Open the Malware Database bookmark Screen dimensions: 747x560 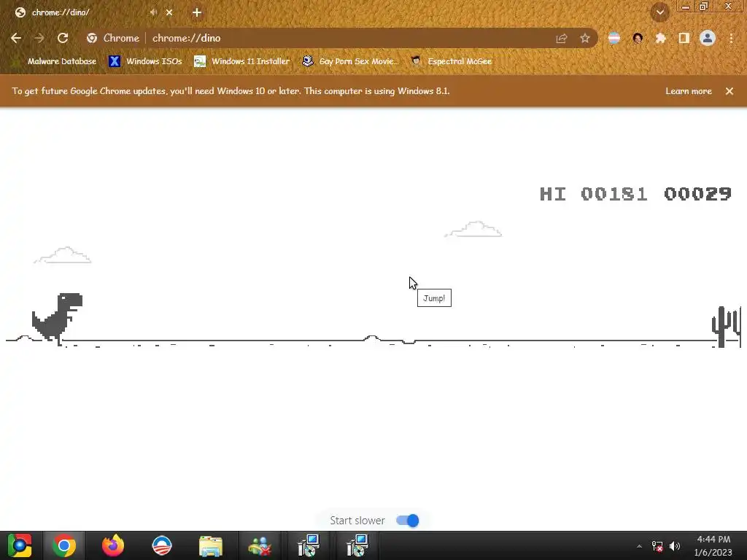[x=55, y=61]
